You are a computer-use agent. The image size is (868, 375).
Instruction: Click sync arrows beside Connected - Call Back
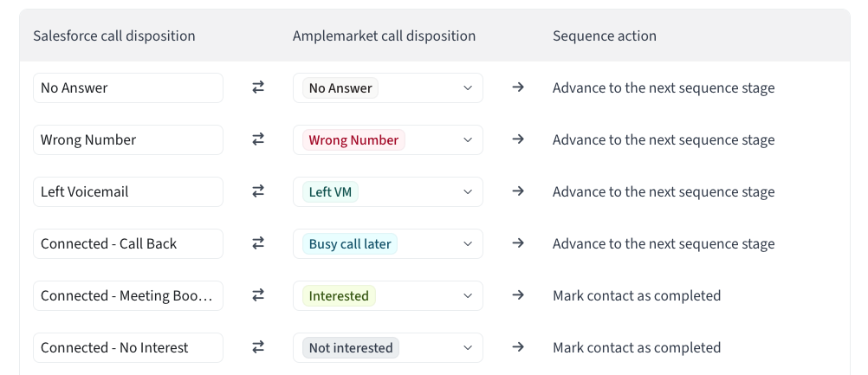(258, 243)
